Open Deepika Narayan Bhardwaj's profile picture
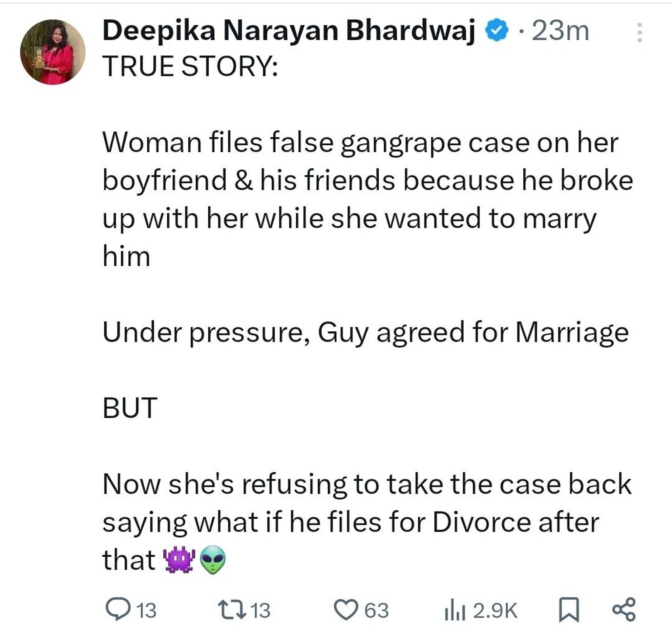 pyautogui.click(x=52, y=52)
